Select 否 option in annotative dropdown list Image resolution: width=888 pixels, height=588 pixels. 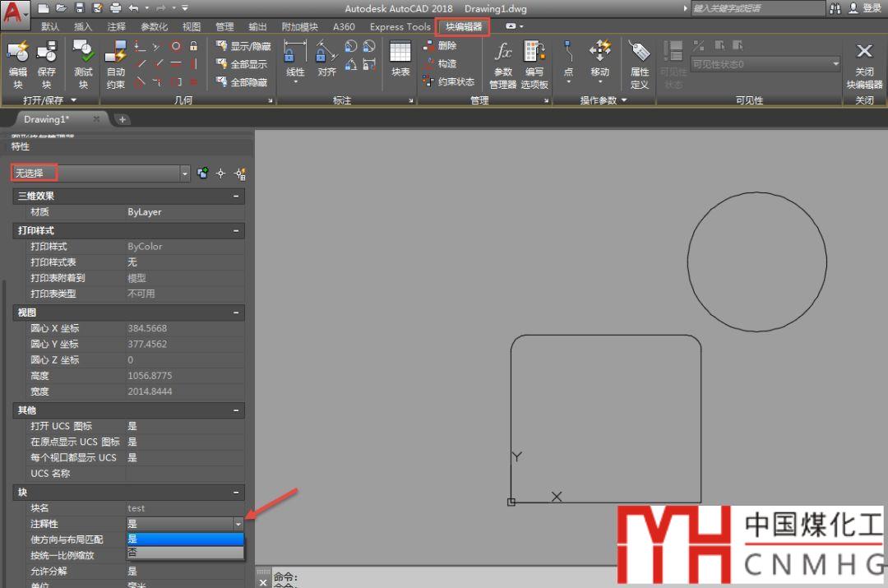(185, 553)
